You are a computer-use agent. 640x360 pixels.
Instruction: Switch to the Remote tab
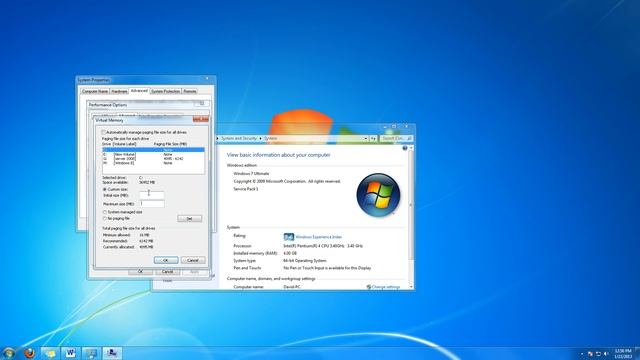click(x=190, y=91)
